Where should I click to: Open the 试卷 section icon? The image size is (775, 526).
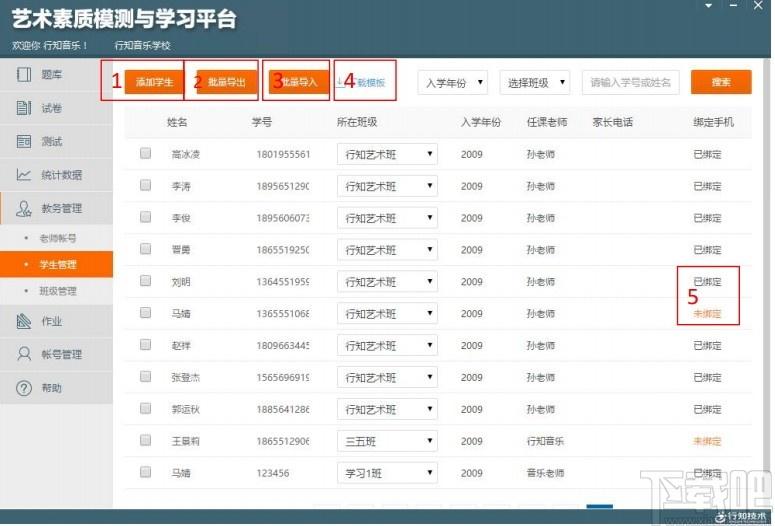(24, 108)
